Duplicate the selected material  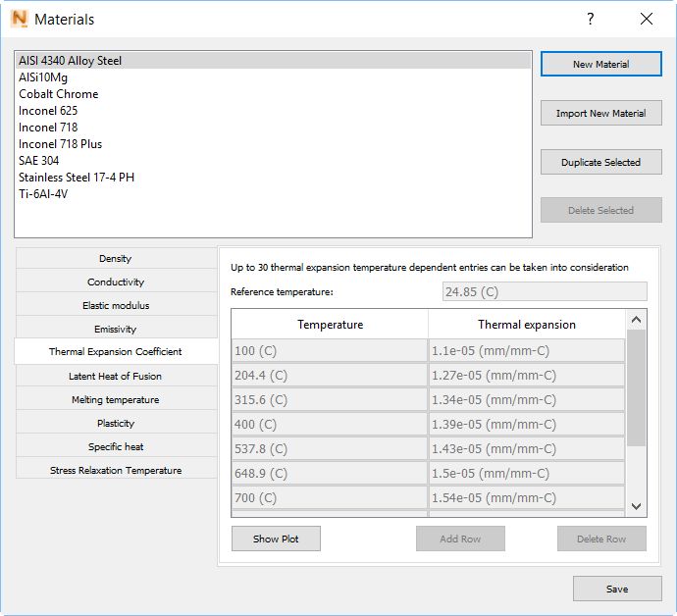(x=601, y=162)
